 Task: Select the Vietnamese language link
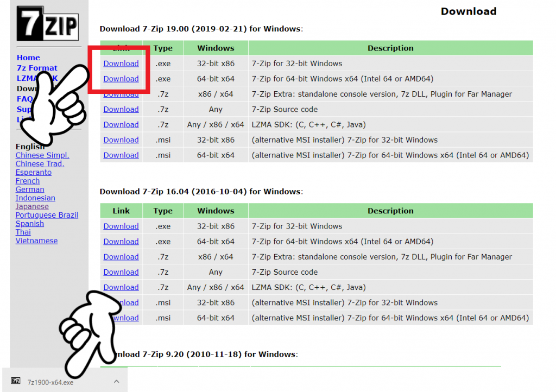click(36, 241)
